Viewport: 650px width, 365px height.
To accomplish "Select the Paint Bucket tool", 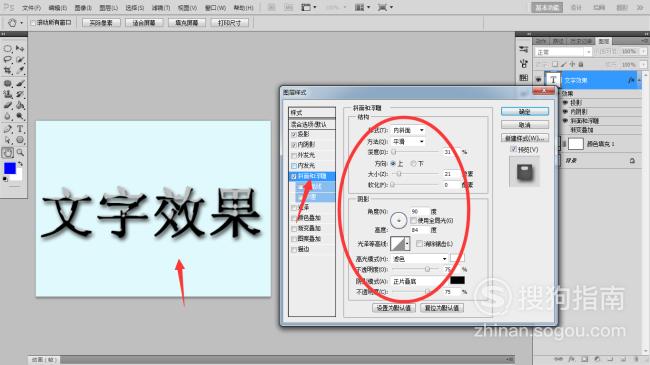I will pos(20,105).
